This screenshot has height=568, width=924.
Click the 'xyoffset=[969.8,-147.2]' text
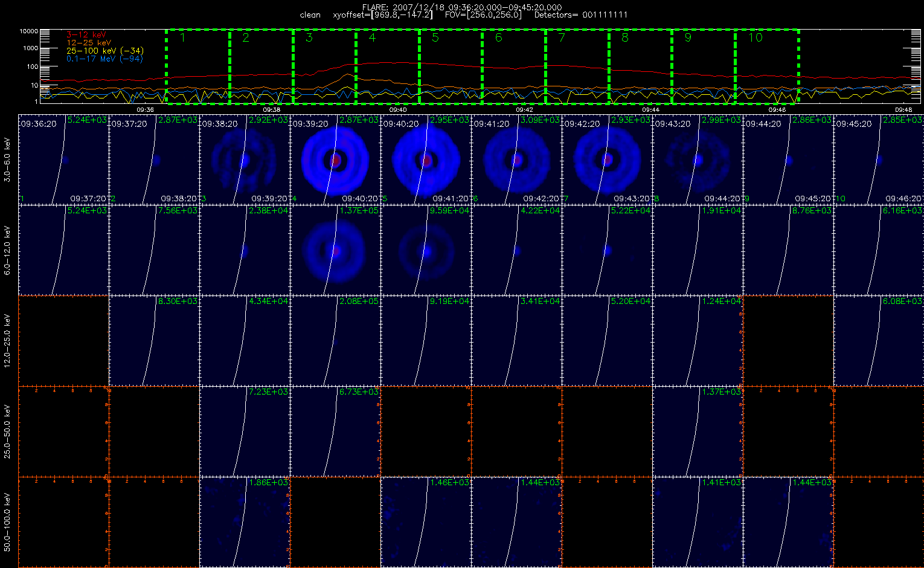pos(383,15)
